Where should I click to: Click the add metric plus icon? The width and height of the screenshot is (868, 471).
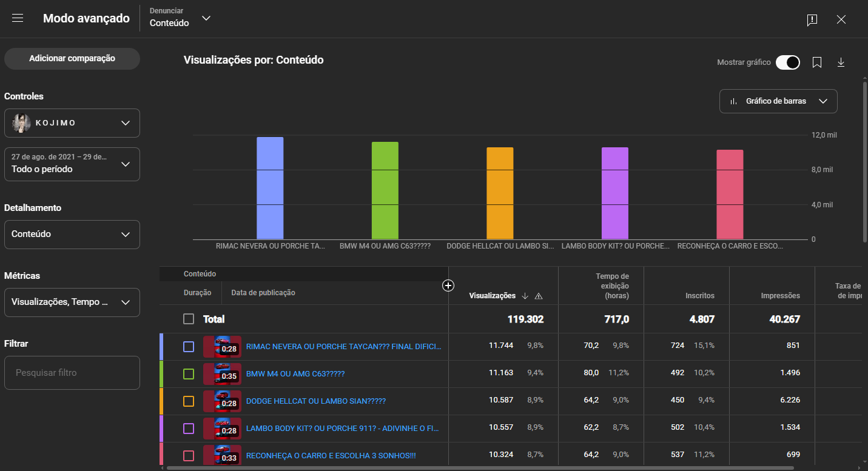[448, 286]
